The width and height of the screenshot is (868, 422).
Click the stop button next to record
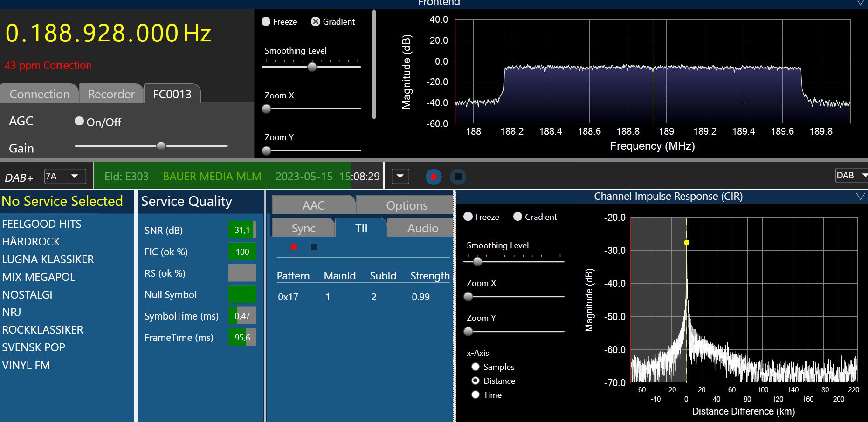coord(458,177)
